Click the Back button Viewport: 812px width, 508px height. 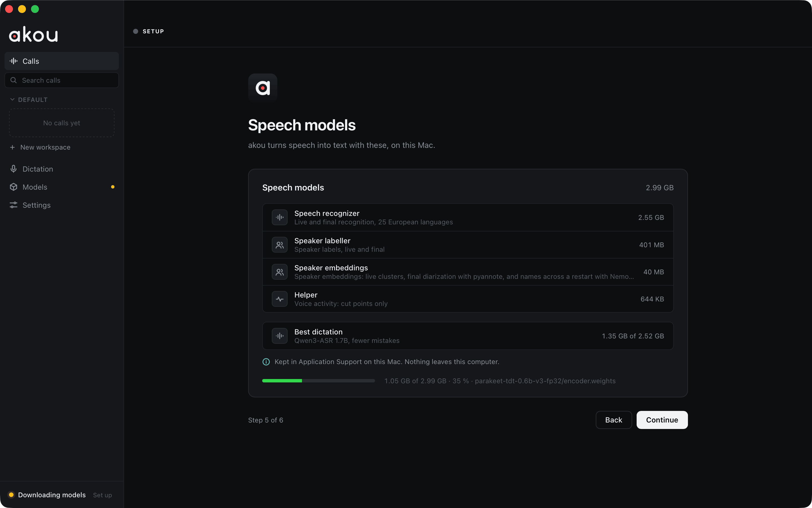pyautogui.click(x=613, y=420)
